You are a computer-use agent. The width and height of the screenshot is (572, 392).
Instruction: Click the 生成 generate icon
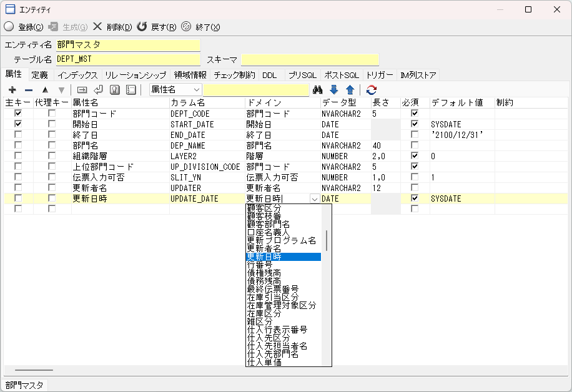(x=53, y=27)
